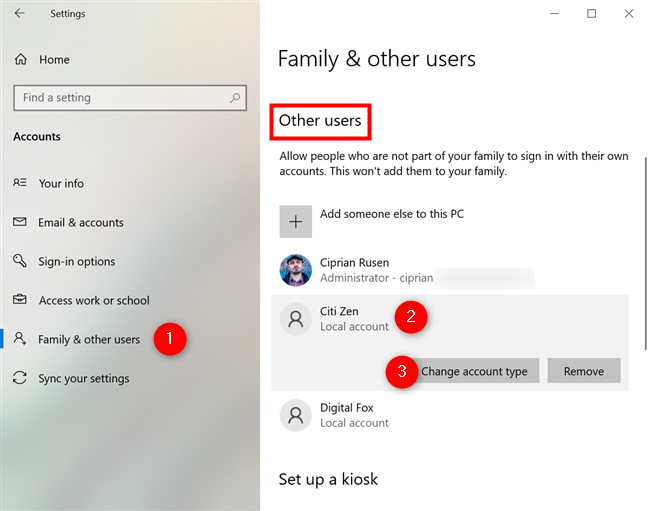Open the Home icon in sidebar

tap(21, 60)
